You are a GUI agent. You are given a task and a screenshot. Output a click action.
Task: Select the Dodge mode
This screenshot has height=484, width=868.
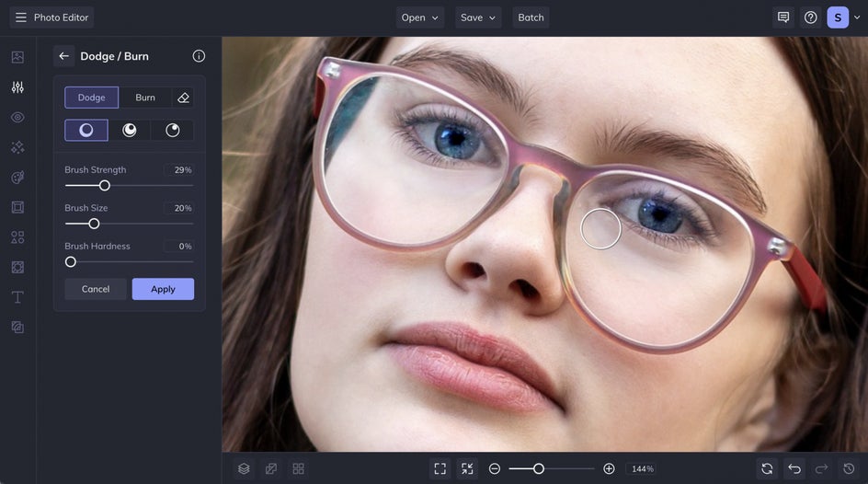91,98
